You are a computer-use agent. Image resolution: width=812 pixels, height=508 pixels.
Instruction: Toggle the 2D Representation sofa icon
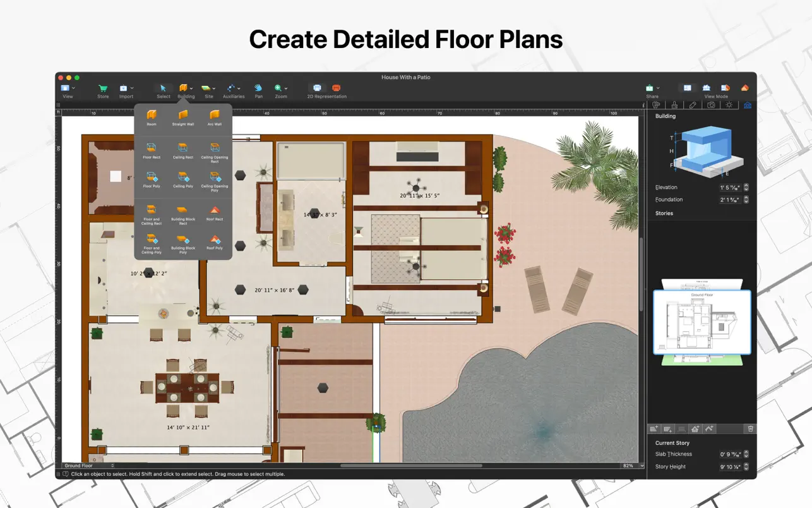click(336, 88)
